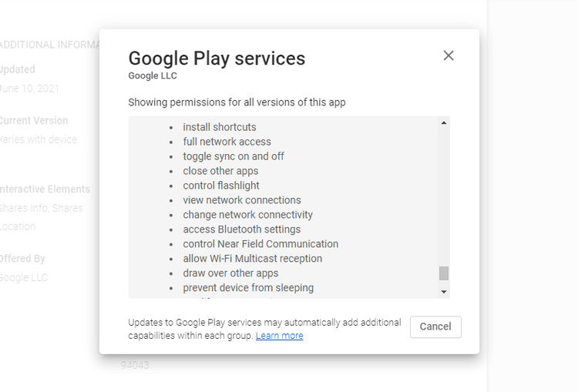Click the "close other apps" list item
The image size is (578, 392).
[x=220, y=171]
